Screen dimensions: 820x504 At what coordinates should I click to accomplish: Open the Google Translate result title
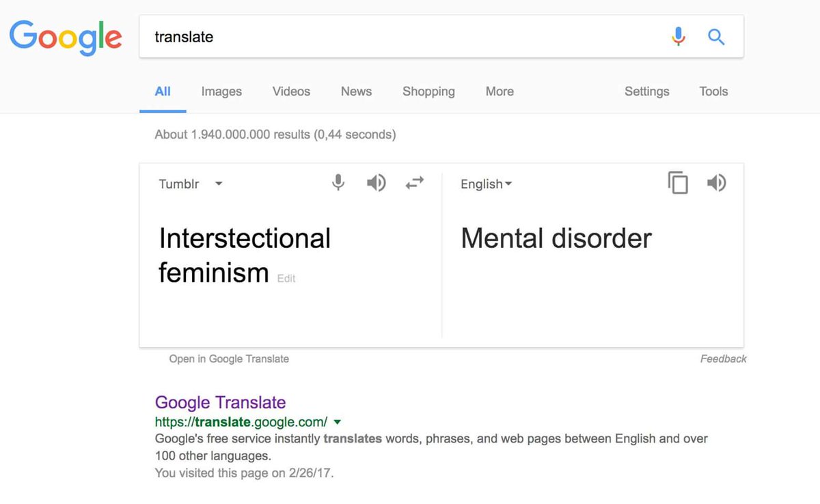(x=220, y=402)
